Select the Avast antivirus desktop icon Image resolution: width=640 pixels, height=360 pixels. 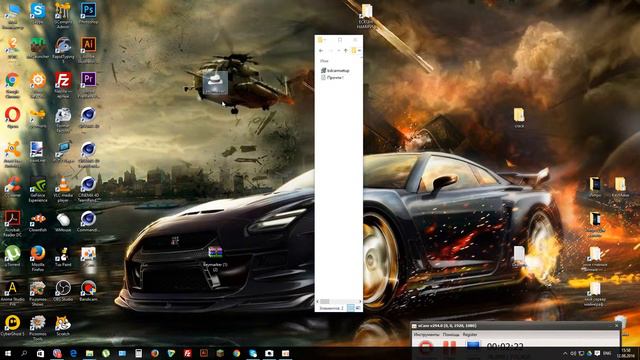(x=12, y=154)
